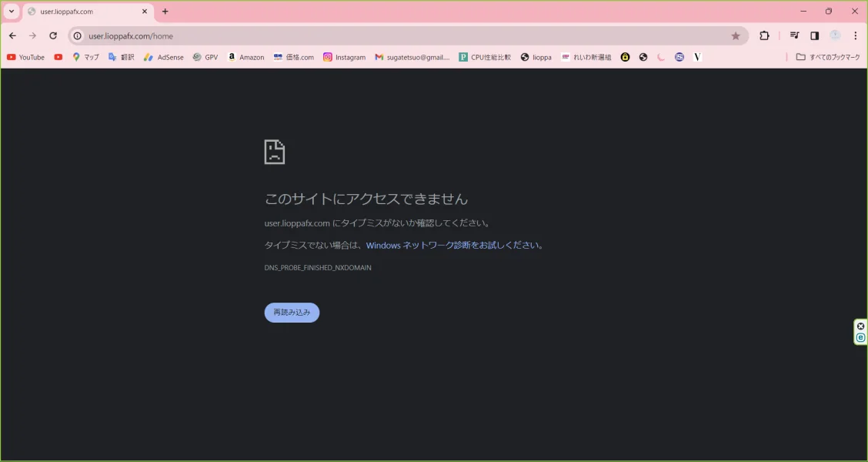Open a new tab with the plus button

165,12
